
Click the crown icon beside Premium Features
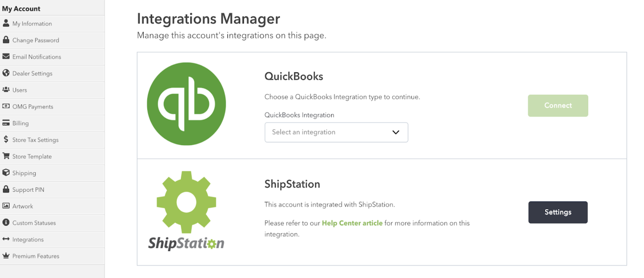(6, 256)
